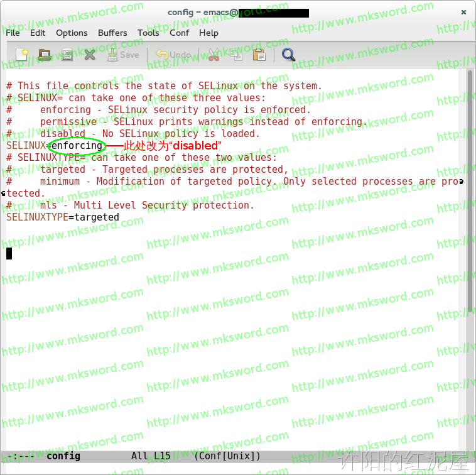This screenshot has width=476, height=475.
Task: Paste with the clipboard icon
Action: pos(259,55)
